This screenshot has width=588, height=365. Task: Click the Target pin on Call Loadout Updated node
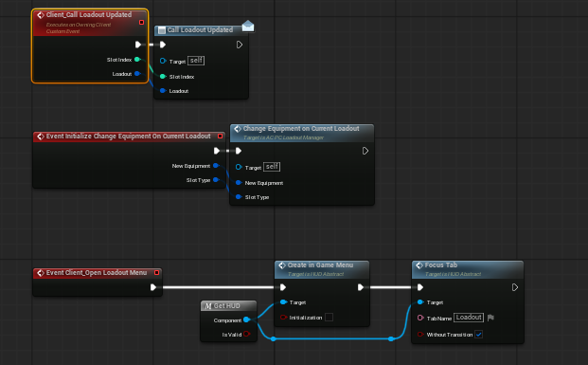click(163, 61)
